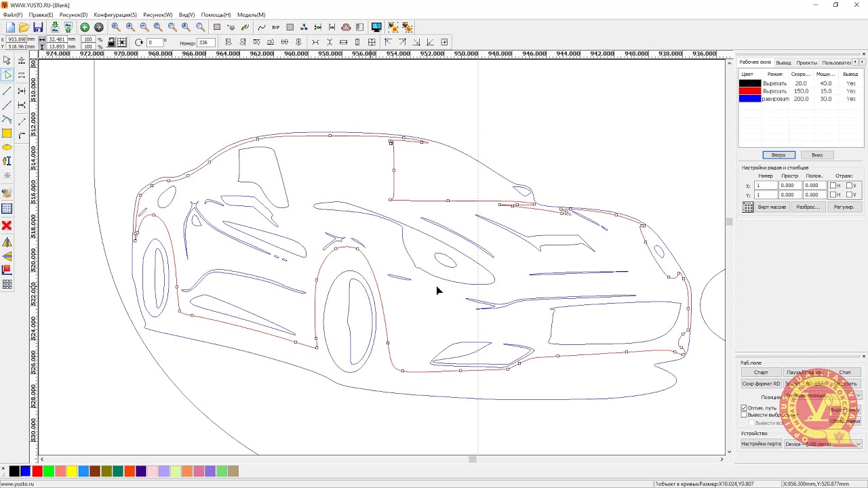Image resolution: width=868 pixels, height=488 pixels.
Task: Click the Вверх button
Action: [778, 155]
